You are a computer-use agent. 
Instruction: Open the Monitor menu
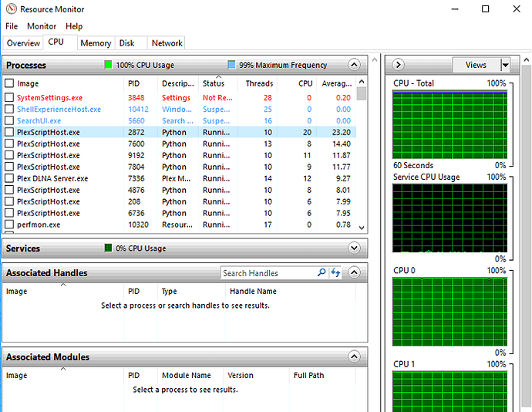(42, 26)
